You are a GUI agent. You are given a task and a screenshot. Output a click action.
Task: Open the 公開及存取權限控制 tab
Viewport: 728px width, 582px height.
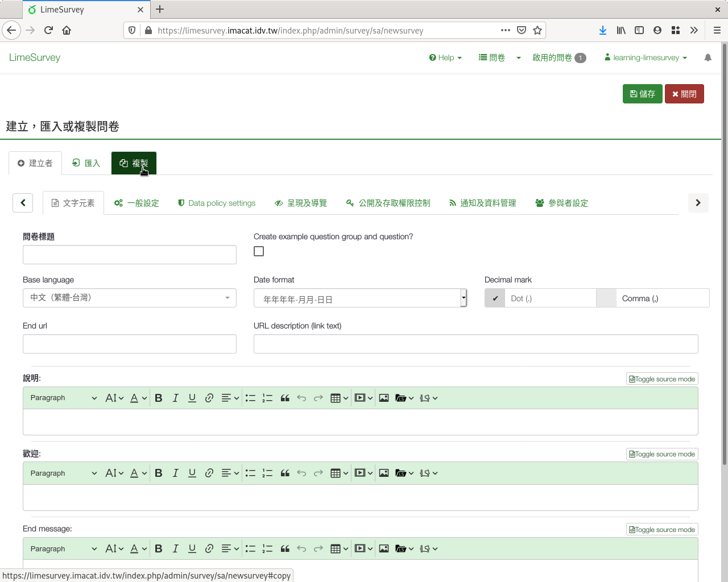coord(388,203)
